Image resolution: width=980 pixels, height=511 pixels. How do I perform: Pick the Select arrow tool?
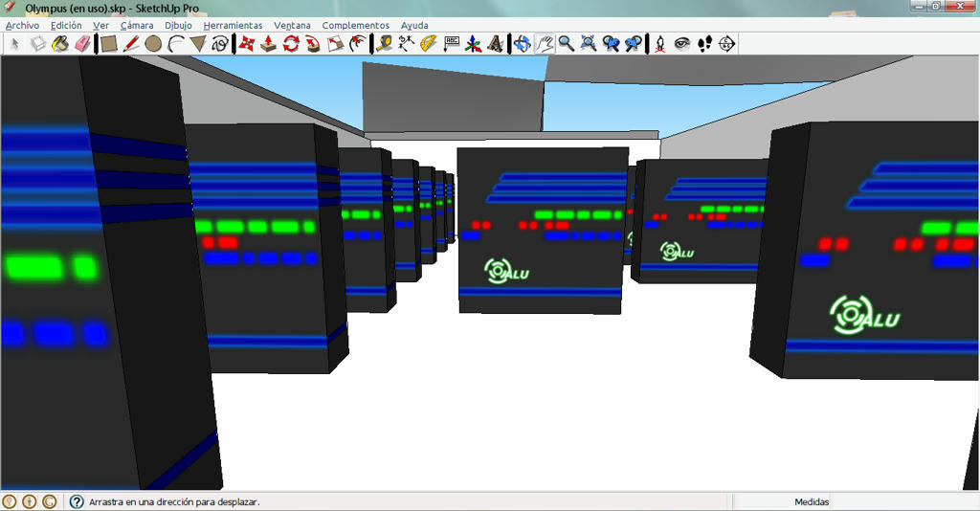pos(15,44)
